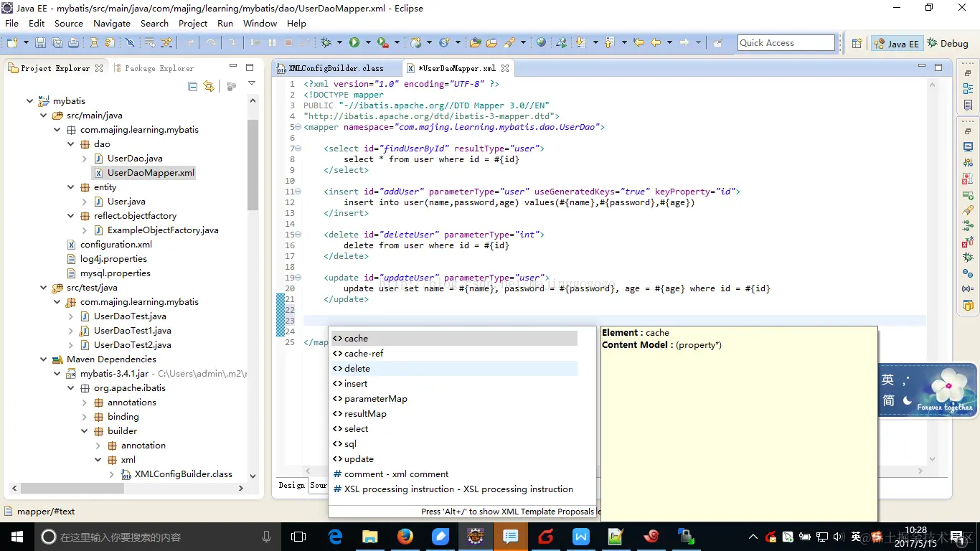Click the Save All toolbar icon
Image resolution: width=980 pixels, height=551 pixels.
(57, 43)
